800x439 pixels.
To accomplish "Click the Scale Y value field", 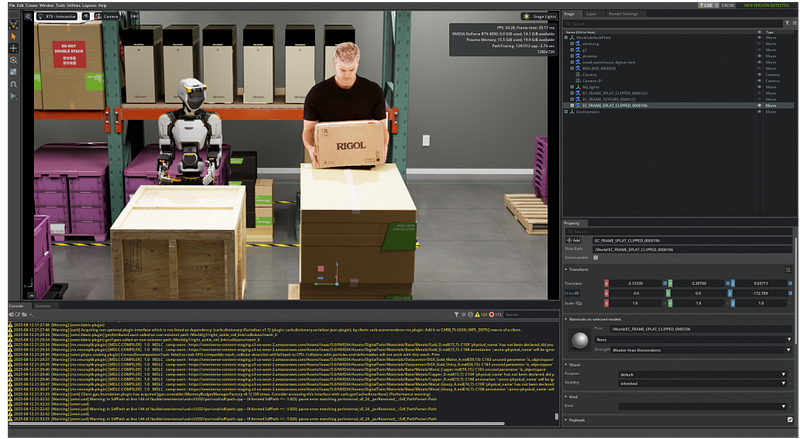I will pos(697,303).
